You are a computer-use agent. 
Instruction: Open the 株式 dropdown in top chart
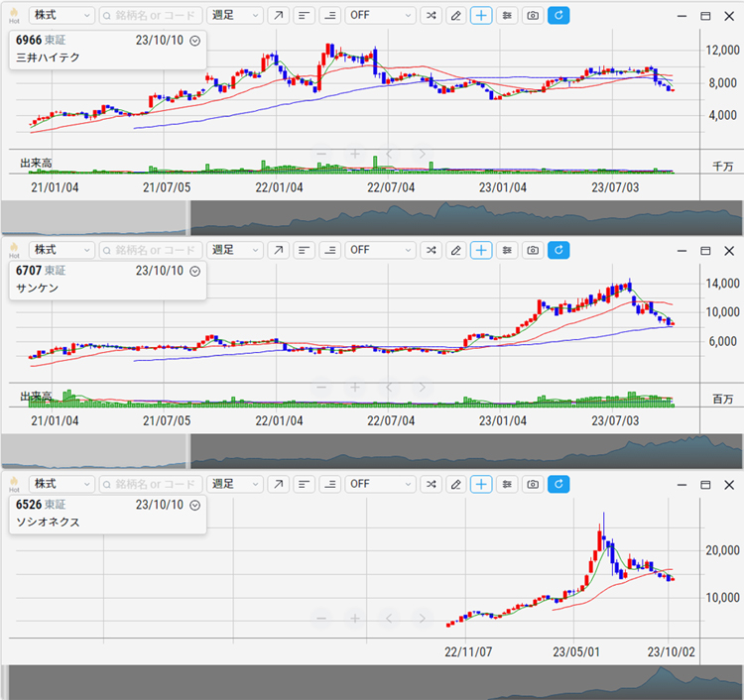[62, 16]
